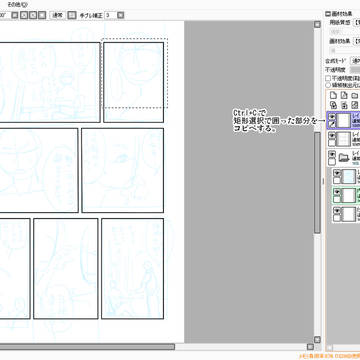The height and width of the screenshot is (360, 360).
Task: Click the canvas vertical scrollbar thumb
Action: coord(317,183)
